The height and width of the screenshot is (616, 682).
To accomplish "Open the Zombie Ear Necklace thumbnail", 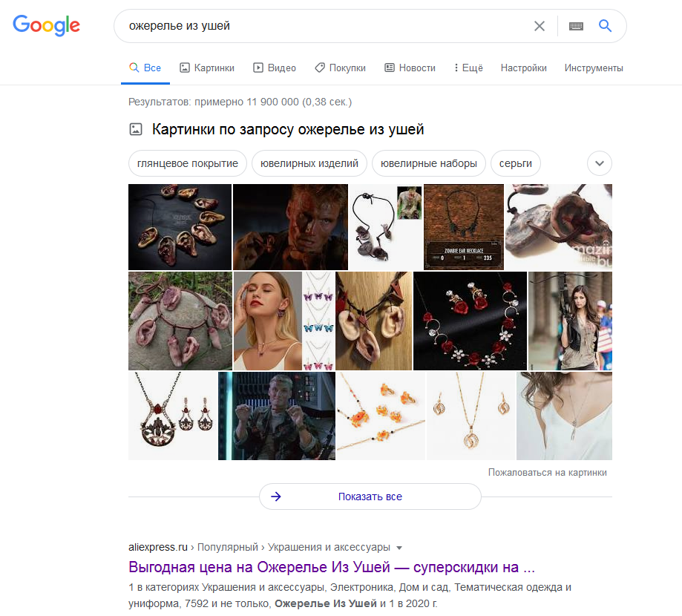I will click(464, 227).
